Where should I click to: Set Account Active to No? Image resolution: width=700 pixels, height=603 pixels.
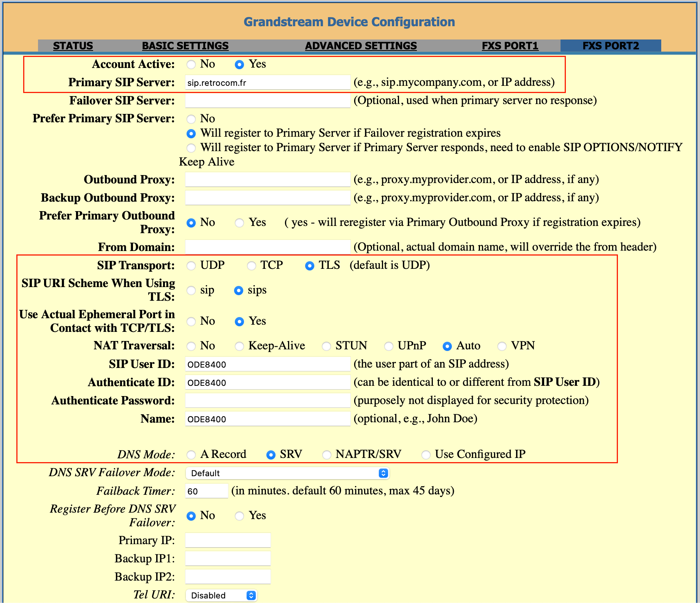click(x=191, y=65)
